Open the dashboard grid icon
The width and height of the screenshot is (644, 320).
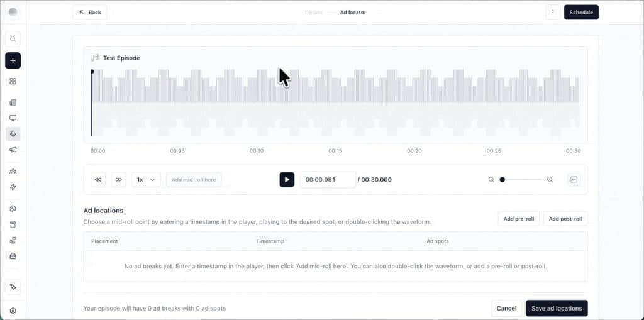click(x=13, y=81)
